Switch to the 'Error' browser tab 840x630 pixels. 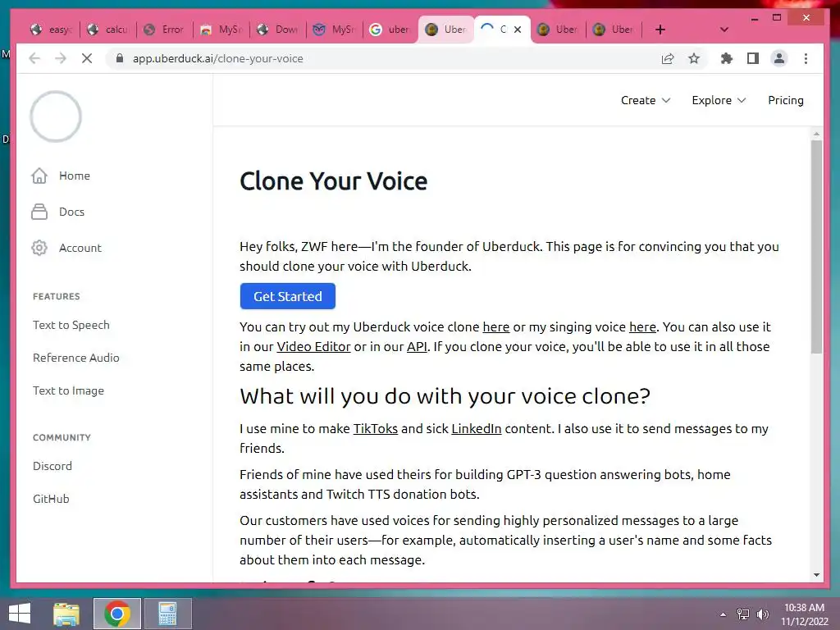point(165,30)
